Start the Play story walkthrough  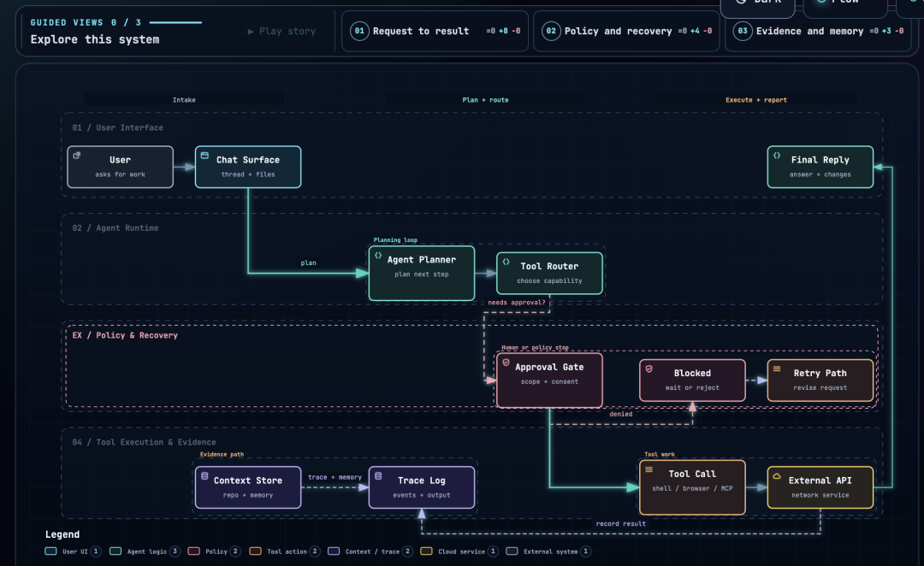tap(281, 32)
